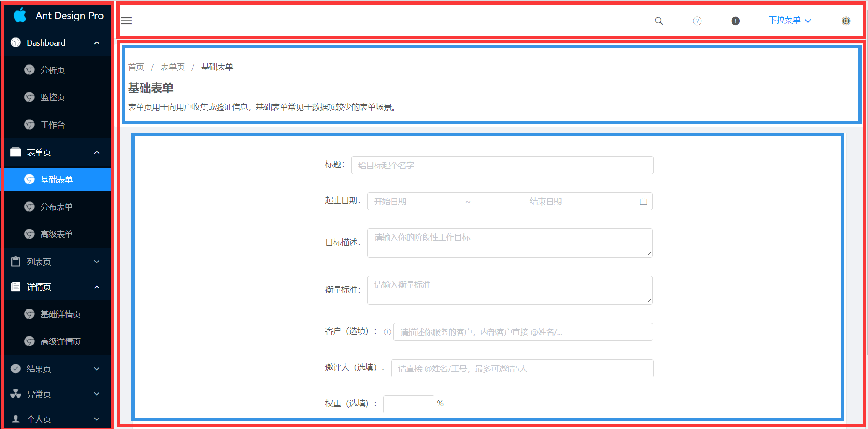Click the 基础表单 page heading

(x=151, y=88)
